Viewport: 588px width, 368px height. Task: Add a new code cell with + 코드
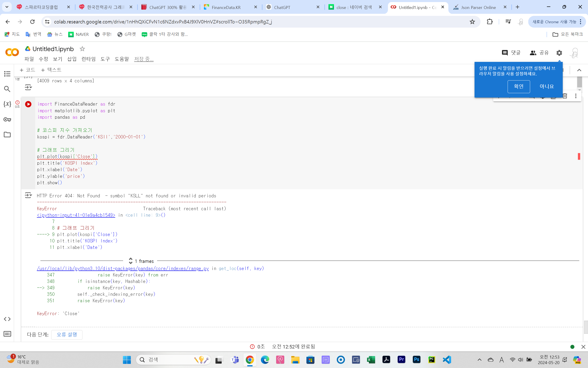[x=28, y=70]
